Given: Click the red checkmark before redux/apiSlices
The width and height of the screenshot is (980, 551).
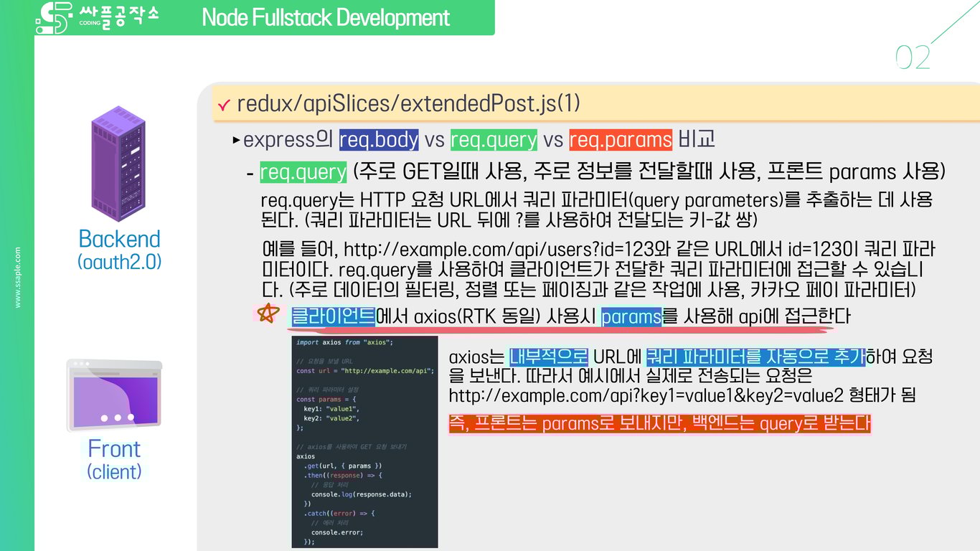Looking at the screenshot, I should coord(223,106).
